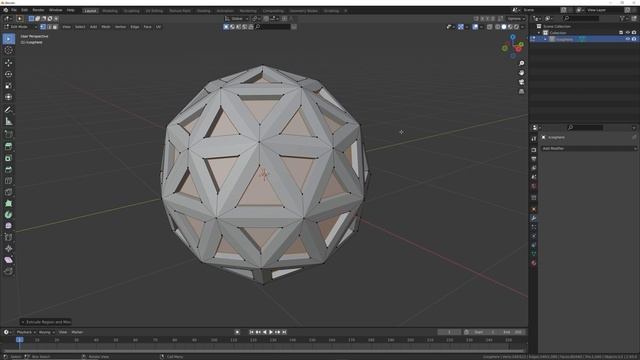Open the shading options dropdown arrow
Viewport: 640px width, 360px height.
pyautogui.click(x=522, y=27)
